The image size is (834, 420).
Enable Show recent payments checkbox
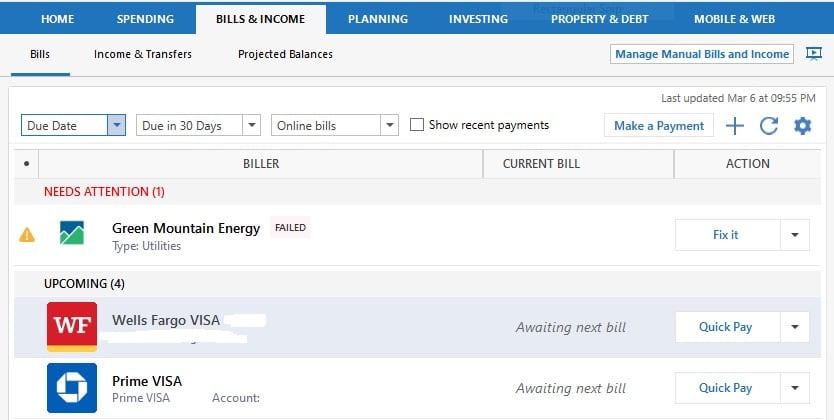[418, 125]
